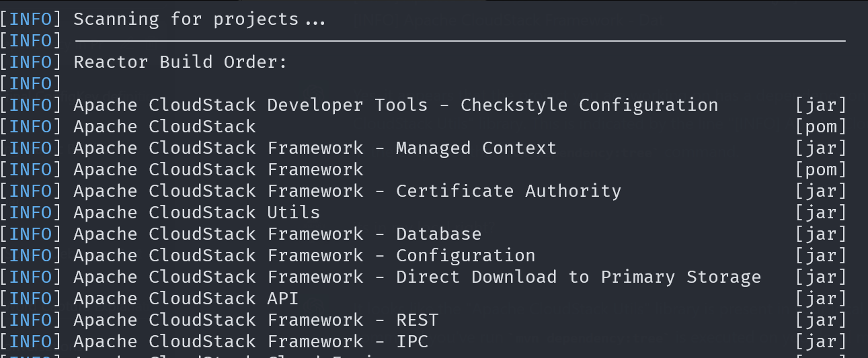Click [INFO] prefix of Scanning for projects line
868x358 pixels.
click(x=31, y=19)
